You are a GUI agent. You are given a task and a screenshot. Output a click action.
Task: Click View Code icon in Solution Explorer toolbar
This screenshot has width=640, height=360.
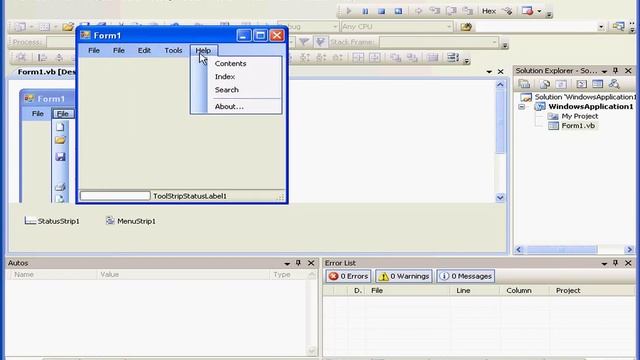click(x=581, y=84)
